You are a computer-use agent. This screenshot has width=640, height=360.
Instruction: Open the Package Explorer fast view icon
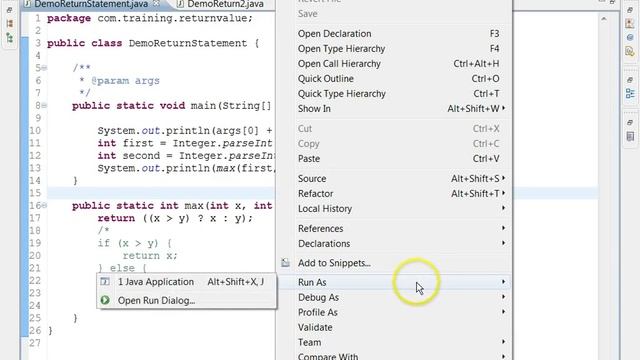point(9,24)
